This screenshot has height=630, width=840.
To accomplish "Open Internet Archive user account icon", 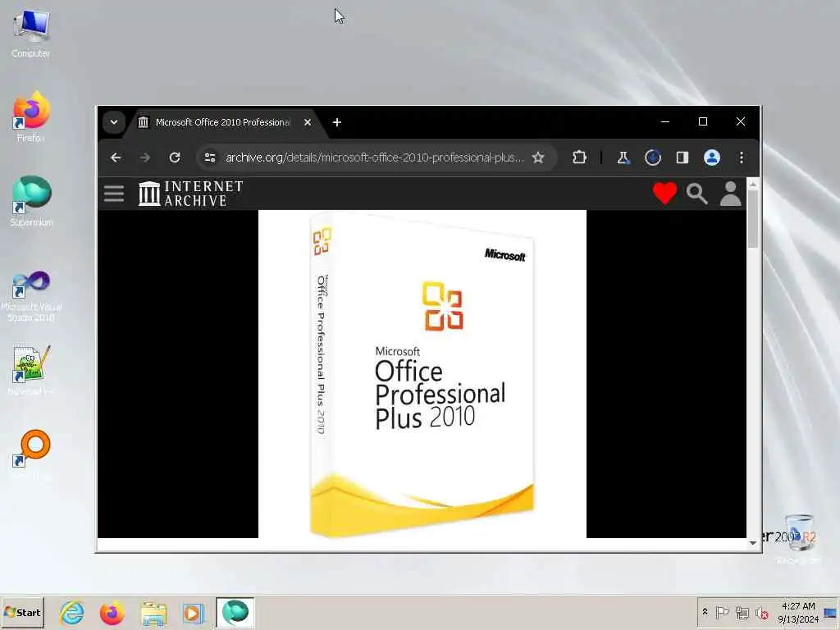I will coord(730,194).
